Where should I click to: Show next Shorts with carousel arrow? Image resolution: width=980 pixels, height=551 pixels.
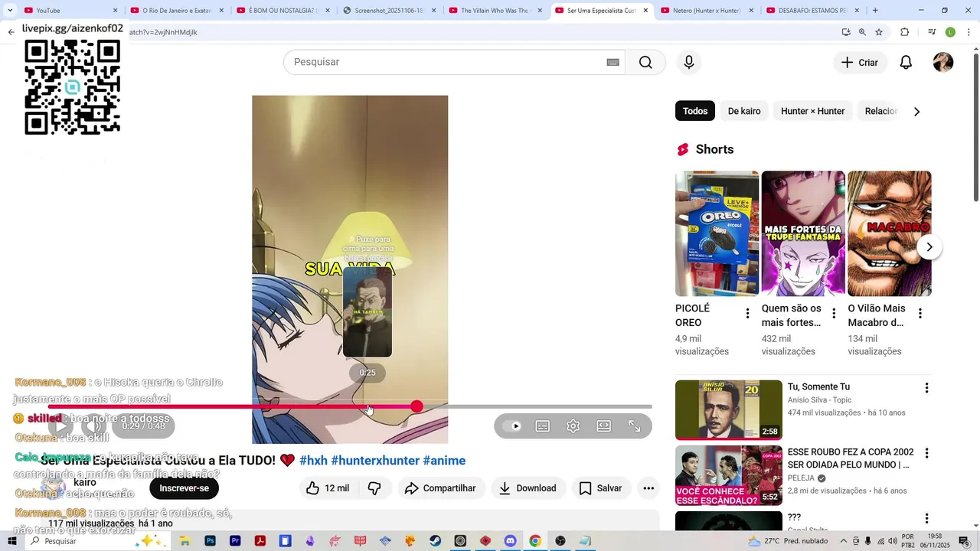point(929,247)
